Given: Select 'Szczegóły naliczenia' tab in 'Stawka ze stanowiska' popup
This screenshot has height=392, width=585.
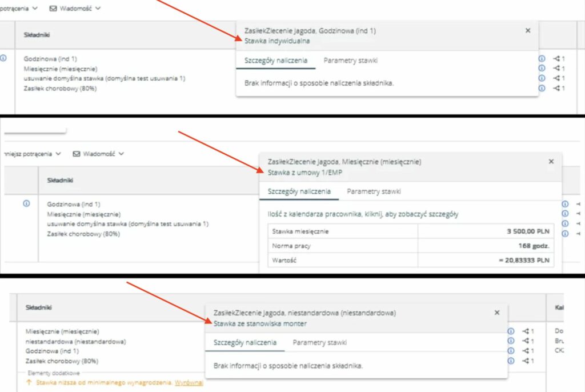Looking at the screenshot, I should (245, 343).
